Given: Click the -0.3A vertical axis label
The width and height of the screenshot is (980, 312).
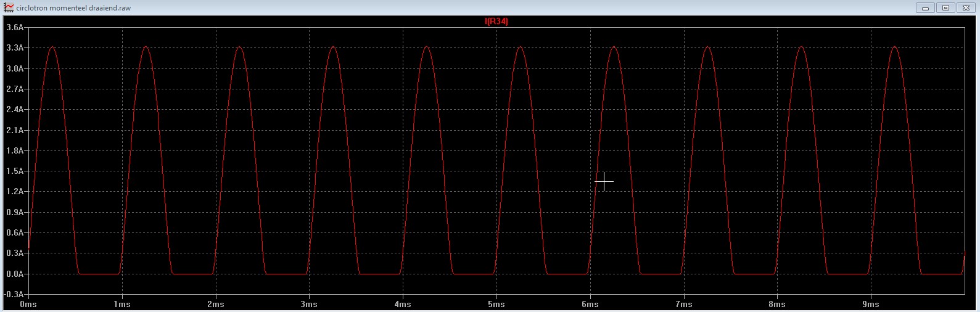Looking at the screenshot, I should [x=14, y=294].
